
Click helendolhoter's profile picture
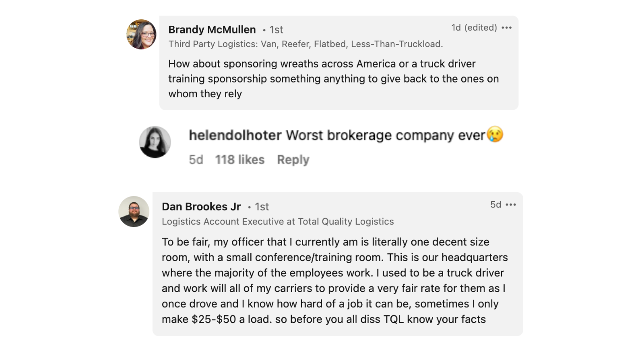click(155, 142)
